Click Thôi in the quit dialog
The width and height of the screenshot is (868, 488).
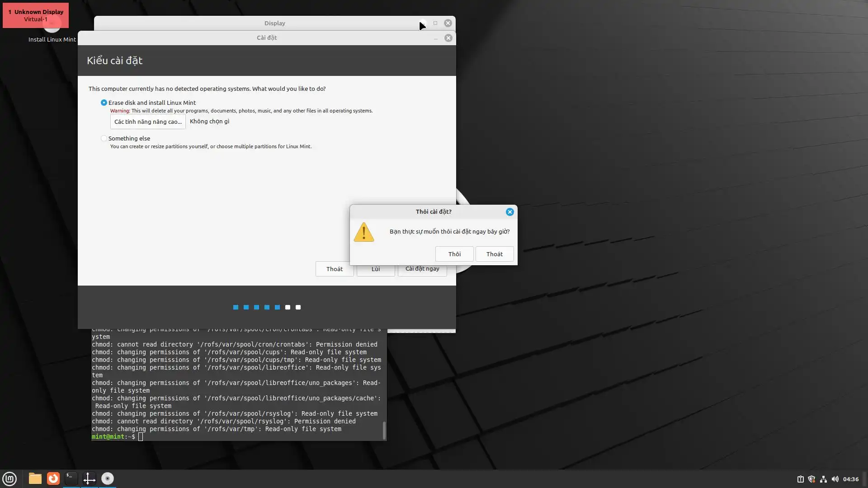pyautogui.click(x=454, y=254)
